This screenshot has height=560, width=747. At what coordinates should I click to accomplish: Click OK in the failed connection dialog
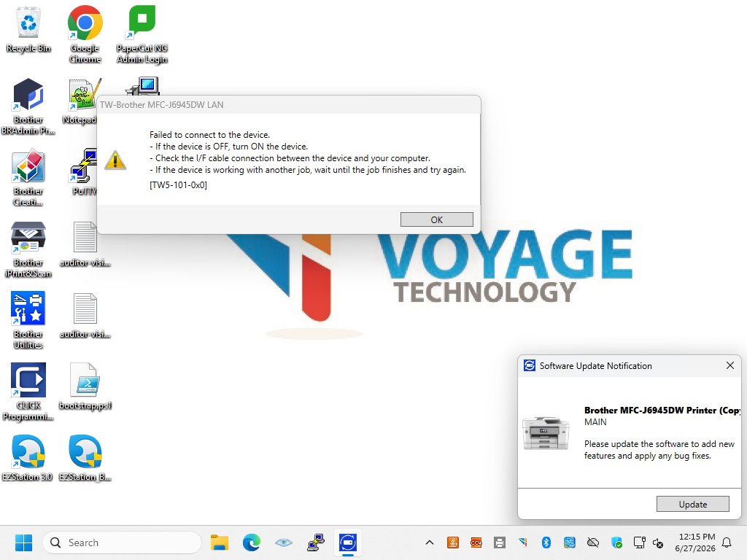(436, 219)
